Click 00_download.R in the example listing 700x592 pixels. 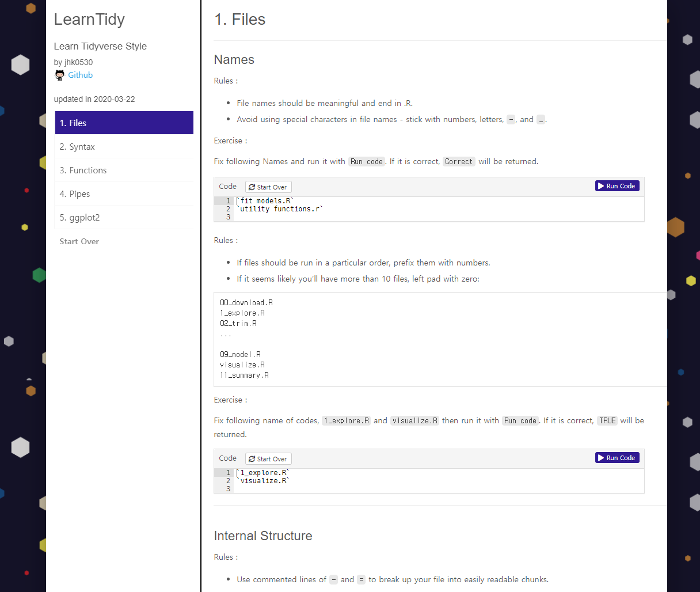click(x=246, y=302)
